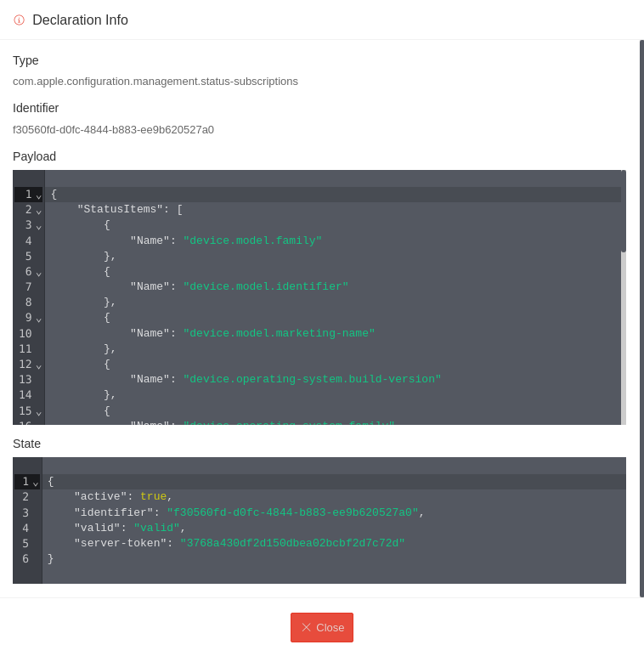Fold the object at payload line 15
Screen dimensions: 644x656
[39, 411]
